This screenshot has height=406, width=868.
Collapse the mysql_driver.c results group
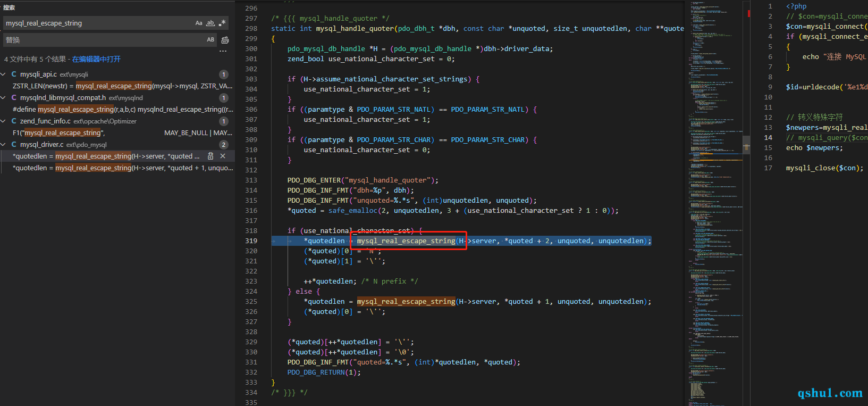(x=4, y=145)
